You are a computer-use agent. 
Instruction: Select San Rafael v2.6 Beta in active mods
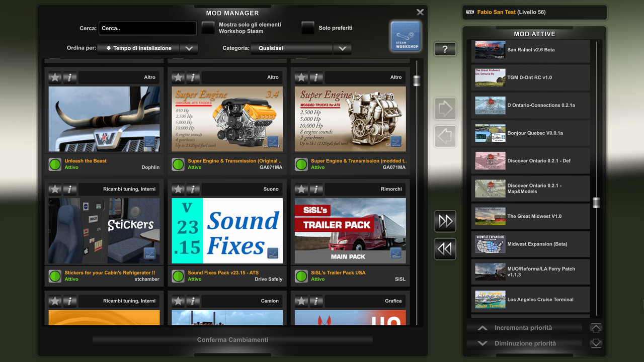[531, 50]
